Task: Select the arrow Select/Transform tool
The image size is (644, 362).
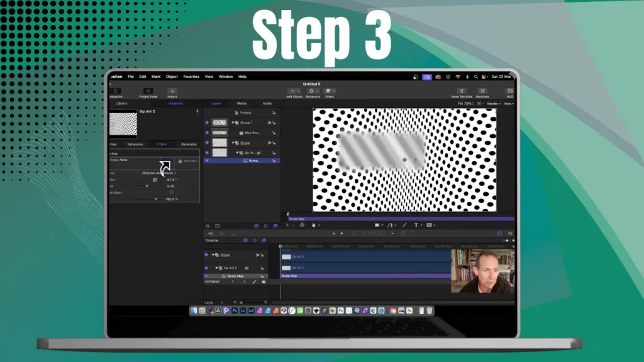Action: (287, 225)
